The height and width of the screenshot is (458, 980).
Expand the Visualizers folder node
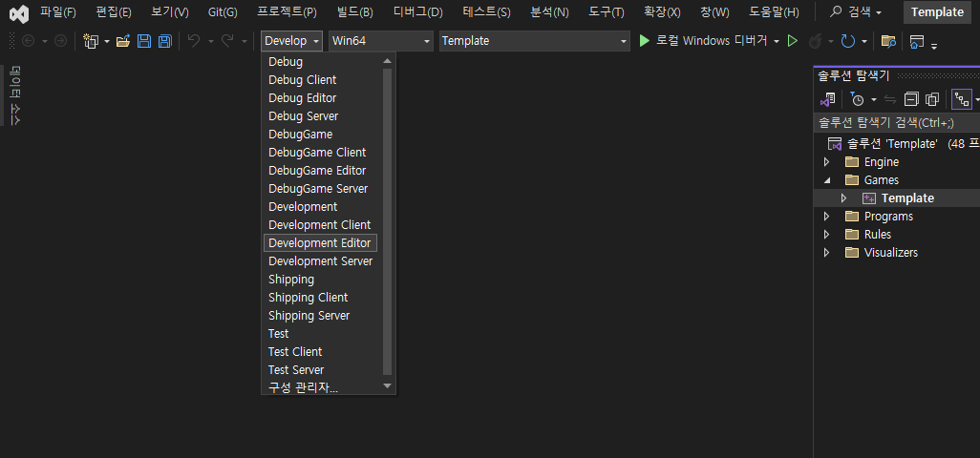point(826,253)
